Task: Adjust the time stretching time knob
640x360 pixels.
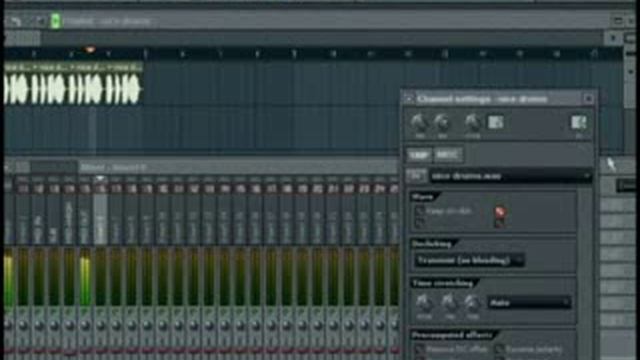Action: [x=472, y=303]
